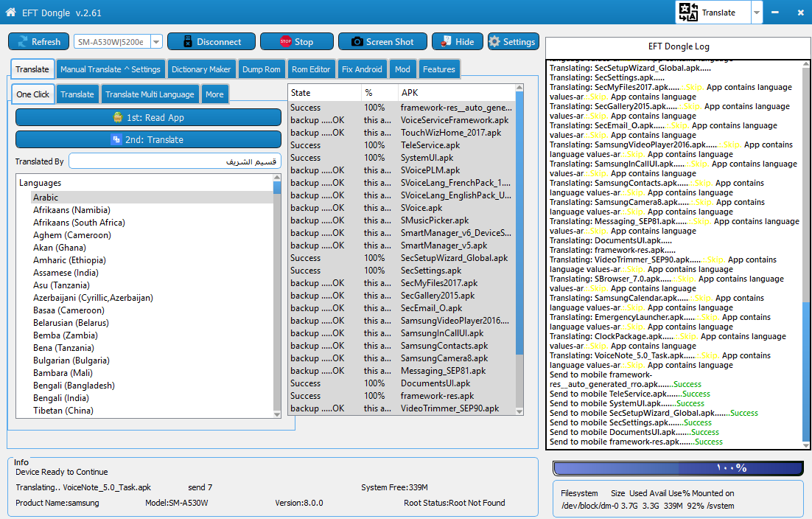Select Tibetan (China) language
The height and width of the screenshot is (519, 812).
point(63,410)
